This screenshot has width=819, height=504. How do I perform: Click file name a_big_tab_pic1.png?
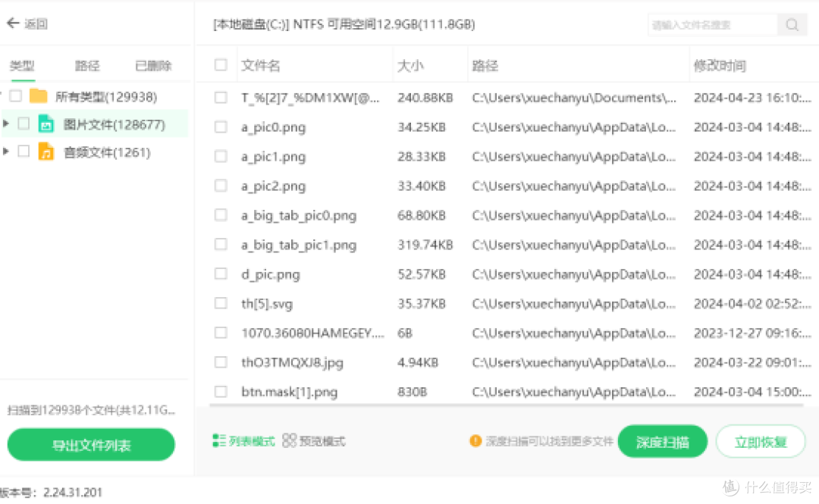[299, 245]
